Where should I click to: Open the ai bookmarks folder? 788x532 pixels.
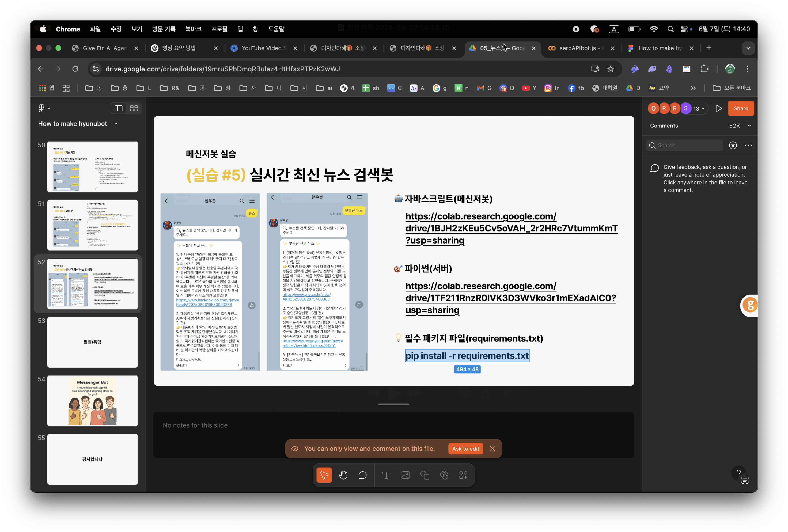click(324, 88)
